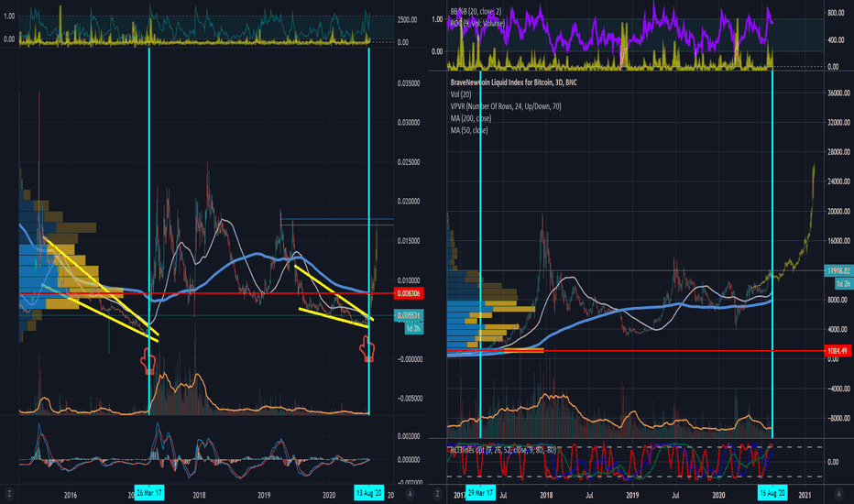
Task: Open timezone Z button on left chart
Action: pos(9,494)
